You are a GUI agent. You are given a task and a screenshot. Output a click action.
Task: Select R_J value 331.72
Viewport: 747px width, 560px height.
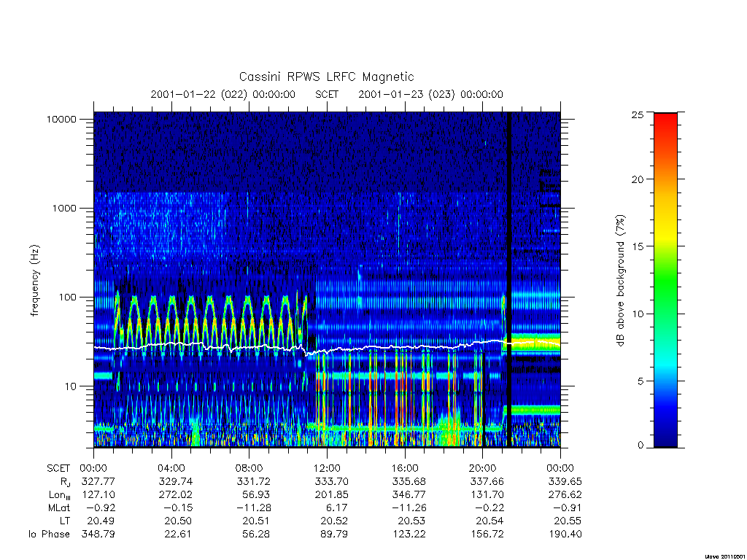click(253, 481)
